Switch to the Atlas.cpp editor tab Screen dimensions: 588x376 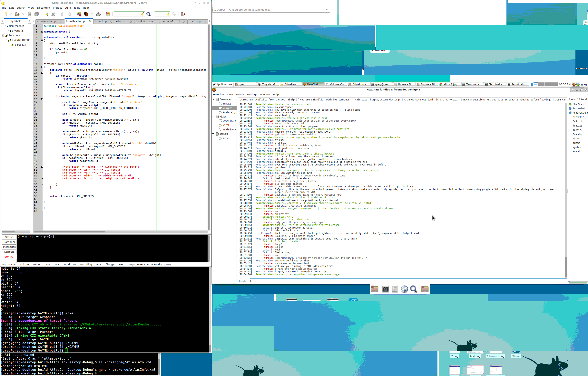[x=121, y=22]
